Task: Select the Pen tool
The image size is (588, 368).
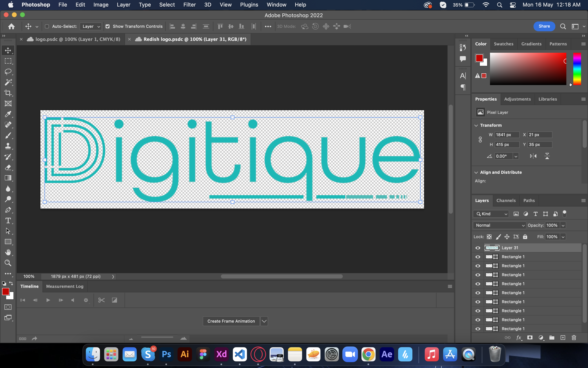Action: tap(8, 210)
